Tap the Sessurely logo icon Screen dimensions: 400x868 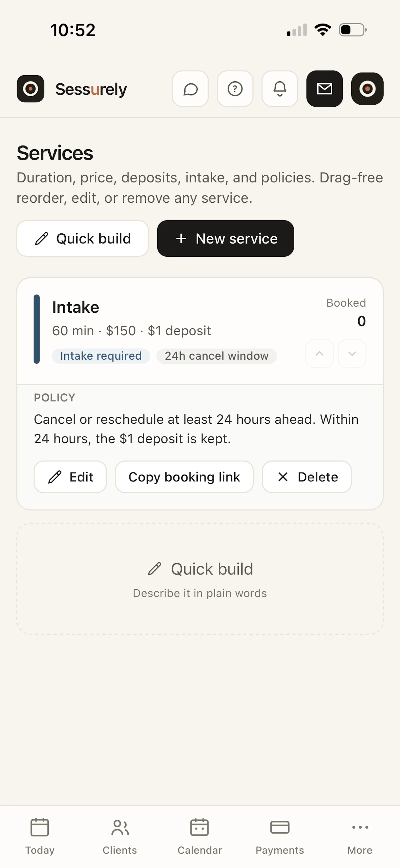(31, 89)
